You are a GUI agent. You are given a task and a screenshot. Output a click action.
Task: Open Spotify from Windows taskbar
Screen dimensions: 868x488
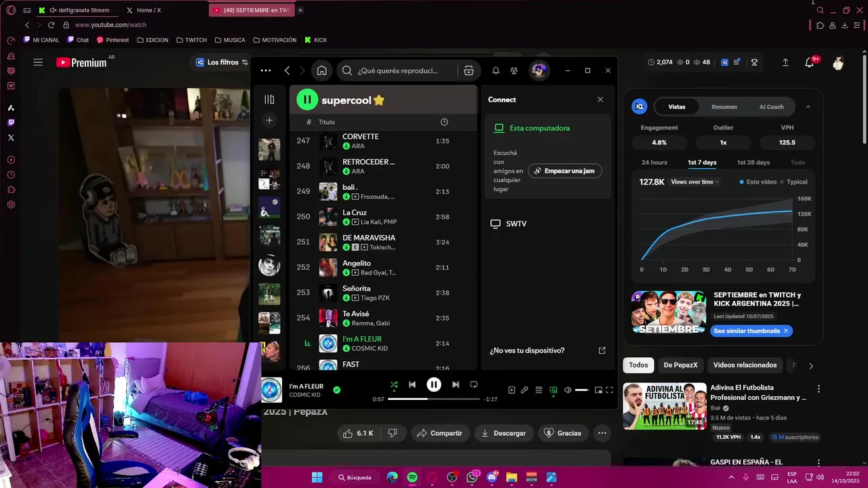tap(412, 477)
